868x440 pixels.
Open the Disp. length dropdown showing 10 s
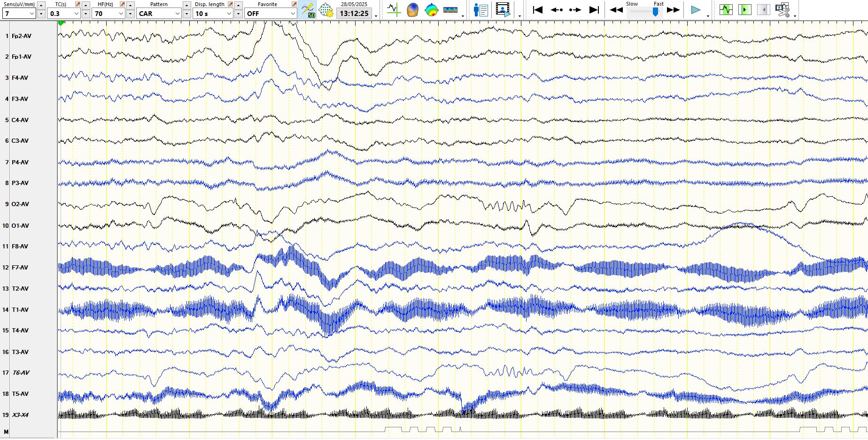(213, 14)
